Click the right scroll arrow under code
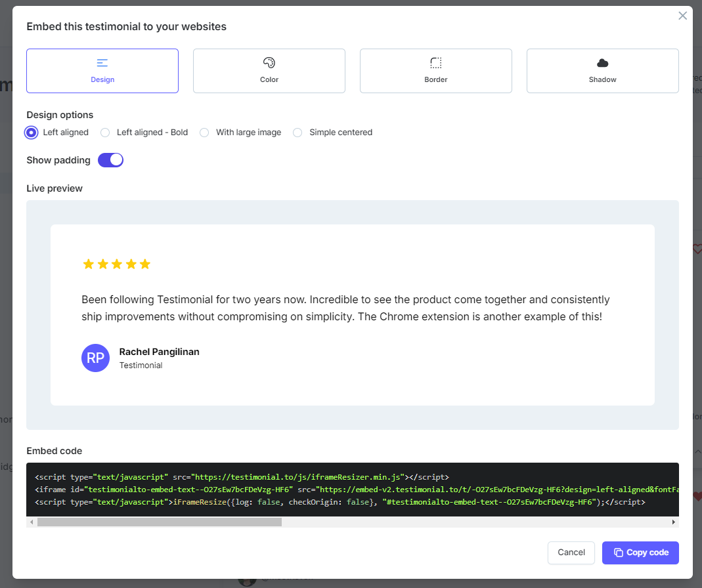Viewport: 702px width, 588px height. [x=673, y=522]
